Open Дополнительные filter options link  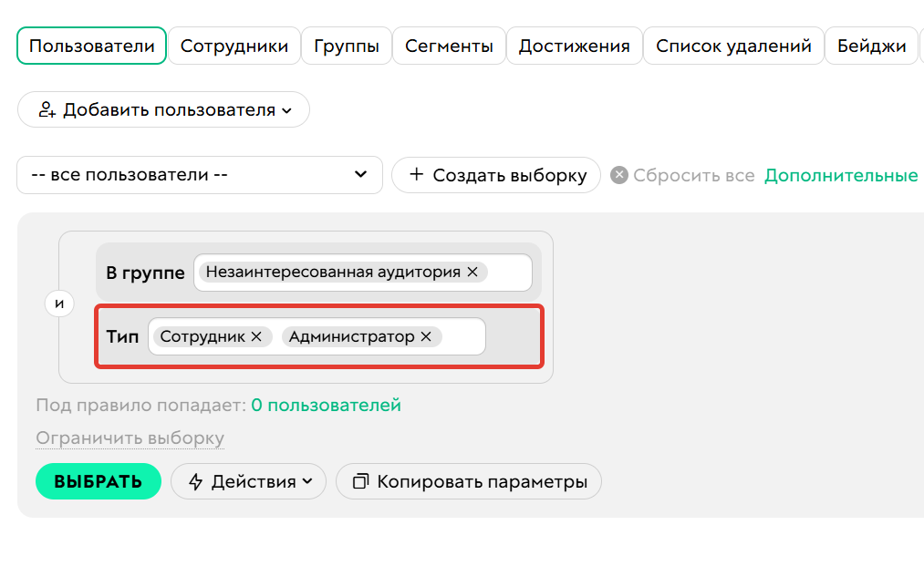tap(840, 175)
